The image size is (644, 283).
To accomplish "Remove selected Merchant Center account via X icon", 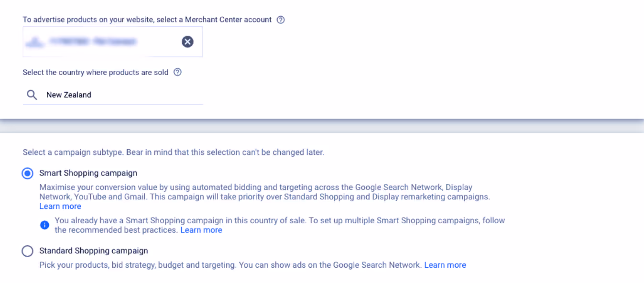I will pos(187,42).
